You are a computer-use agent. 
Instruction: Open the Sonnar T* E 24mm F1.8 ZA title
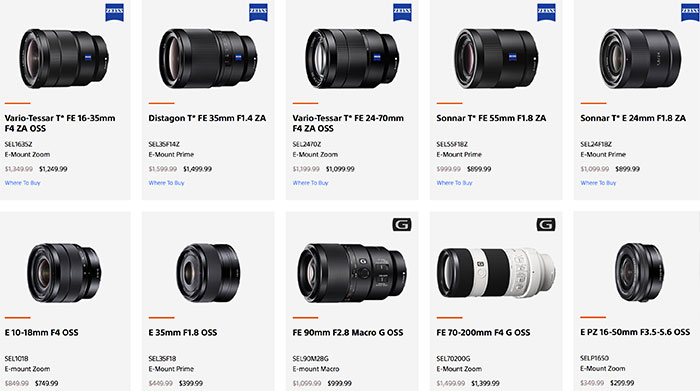click(x=633, y=118)
